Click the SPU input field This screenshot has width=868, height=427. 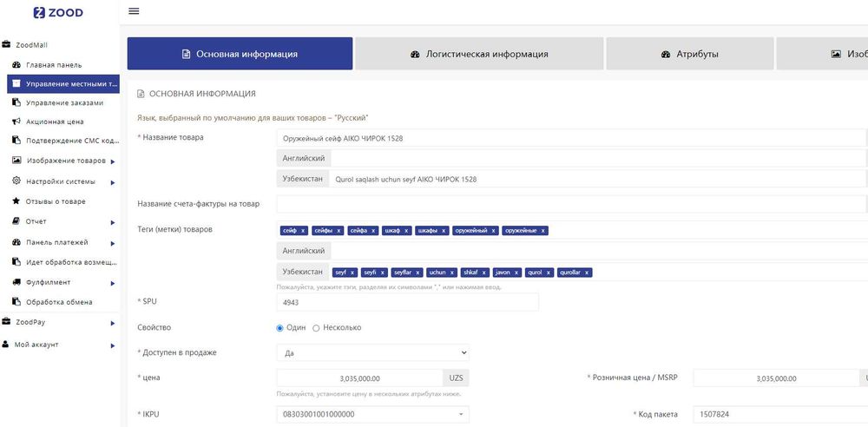tap(407, 302)
